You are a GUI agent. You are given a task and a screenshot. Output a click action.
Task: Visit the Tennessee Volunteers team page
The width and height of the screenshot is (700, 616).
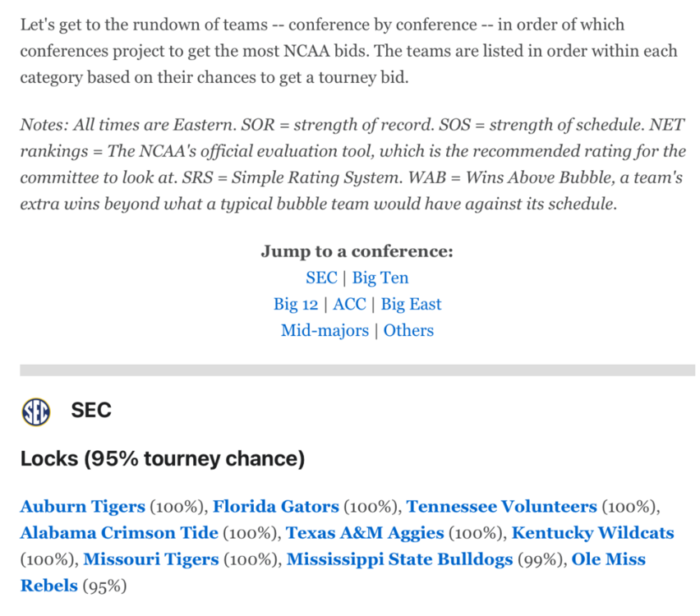pos(501,507)
